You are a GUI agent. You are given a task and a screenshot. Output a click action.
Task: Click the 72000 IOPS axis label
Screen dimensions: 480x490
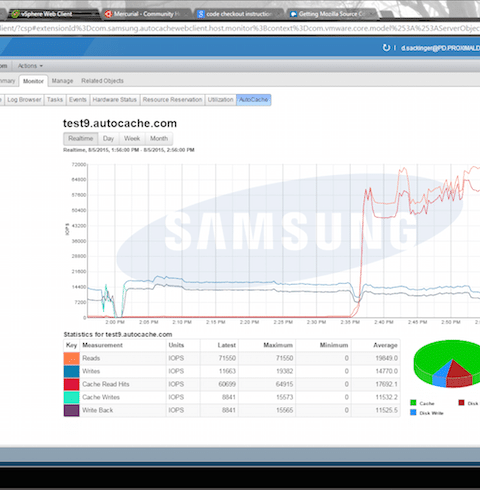coord(79,165)
